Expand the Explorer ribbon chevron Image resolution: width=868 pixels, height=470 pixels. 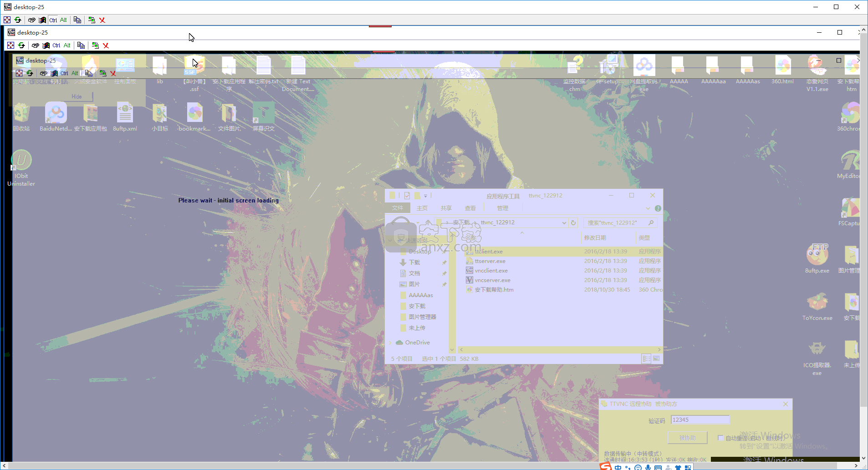(x=648, y=208)
